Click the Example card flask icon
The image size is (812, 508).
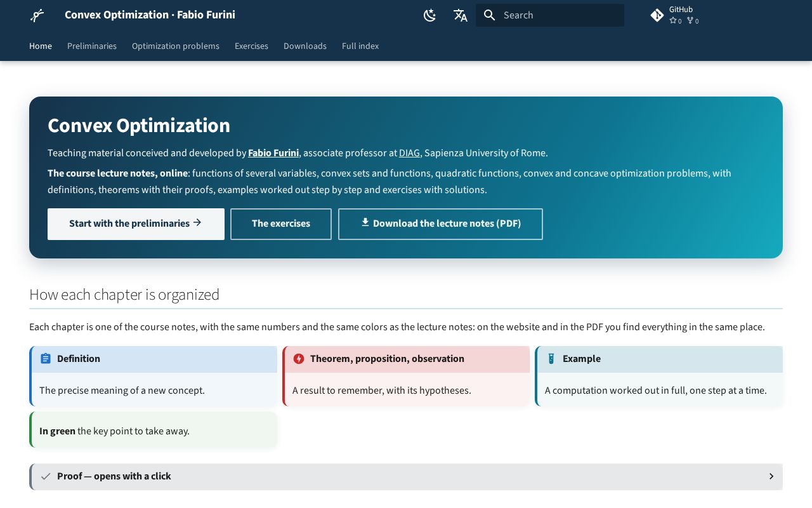coord(551,359)
